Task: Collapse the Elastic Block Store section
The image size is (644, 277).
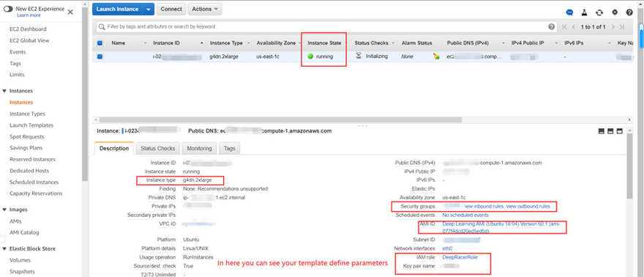Action: (x=5, y=248)
